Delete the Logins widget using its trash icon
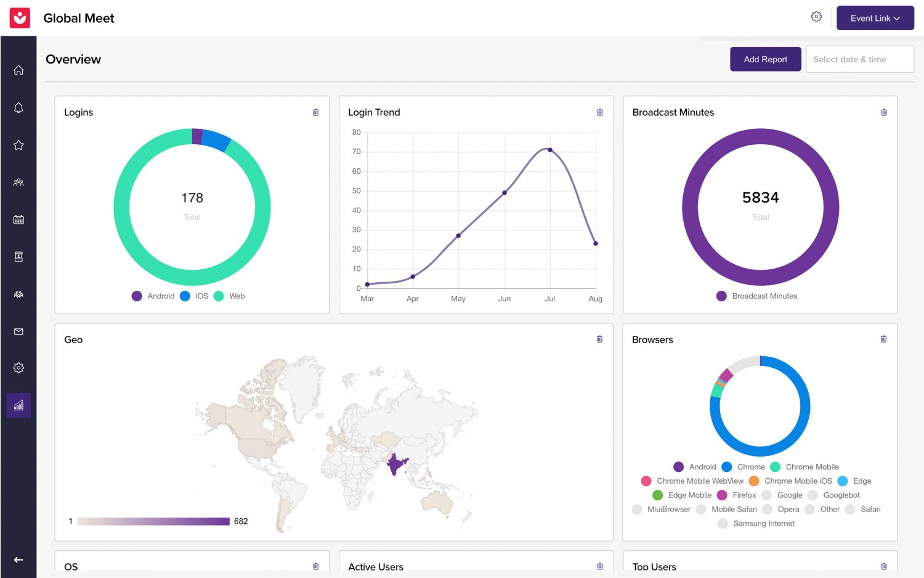Screen dimensions: 924x578 click(x=315, y=112)
